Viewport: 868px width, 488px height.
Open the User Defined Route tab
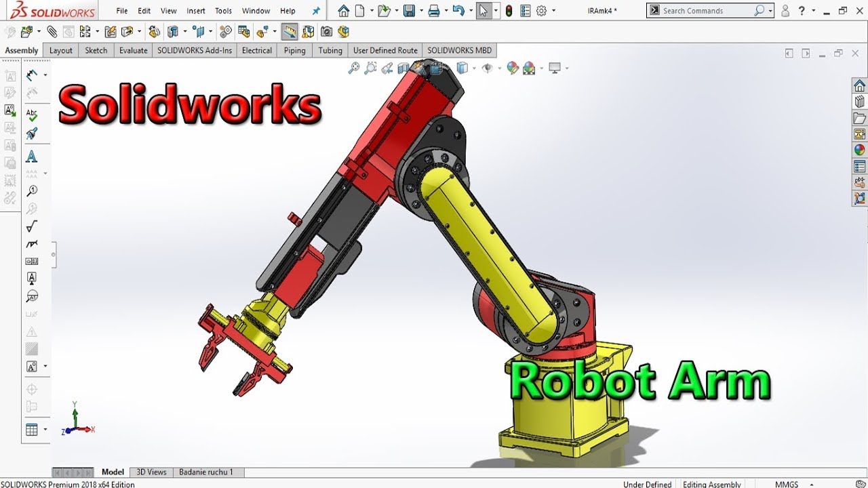point(385,50)
